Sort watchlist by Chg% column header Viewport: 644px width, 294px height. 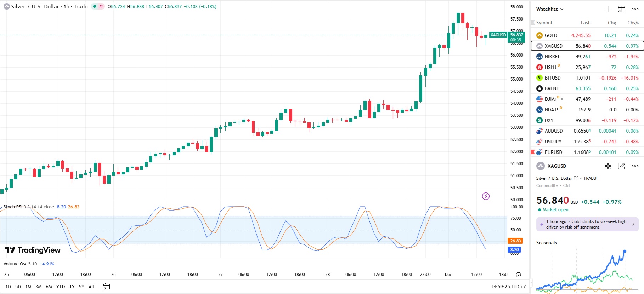pos(633,23)
